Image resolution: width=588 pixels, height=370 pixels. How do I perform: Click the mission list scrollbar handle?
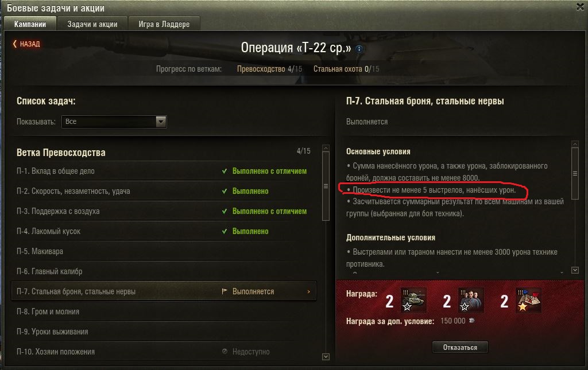[x=326, y=186]
